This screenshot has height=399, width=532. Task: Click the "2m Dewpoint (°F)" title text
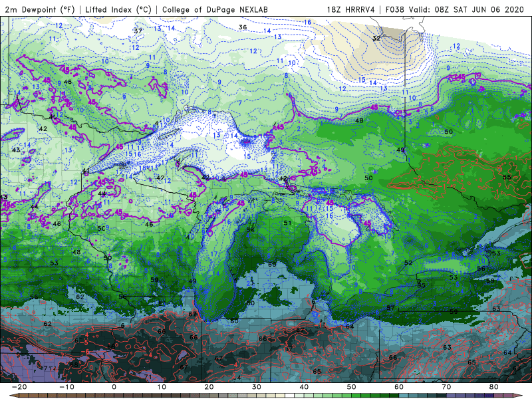point(40,9)
